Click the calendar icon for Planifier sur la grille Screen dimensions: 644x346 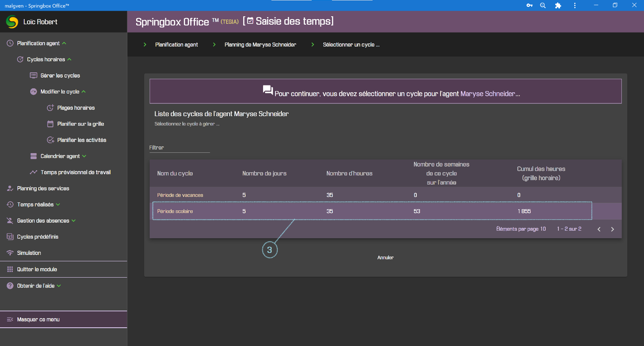51,124
